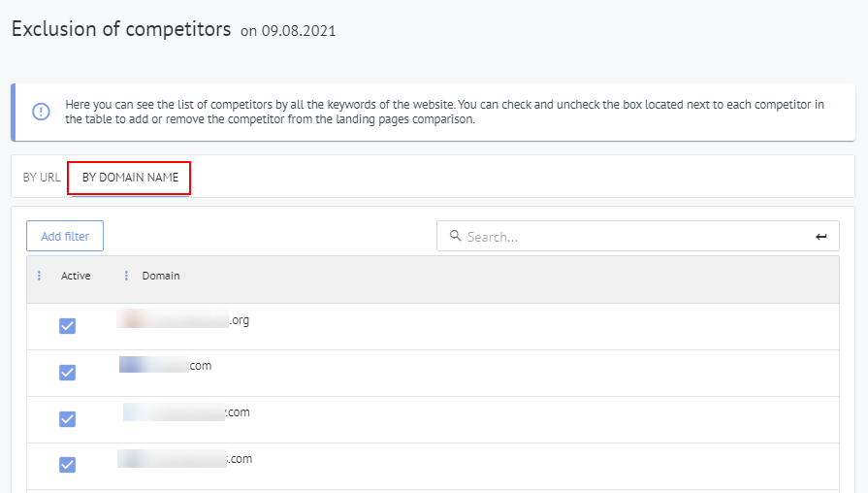The width and height of the screenshot is (868, 493).
Task: Select the BY DOMAIN NAME tab
Action: [130, 178]
